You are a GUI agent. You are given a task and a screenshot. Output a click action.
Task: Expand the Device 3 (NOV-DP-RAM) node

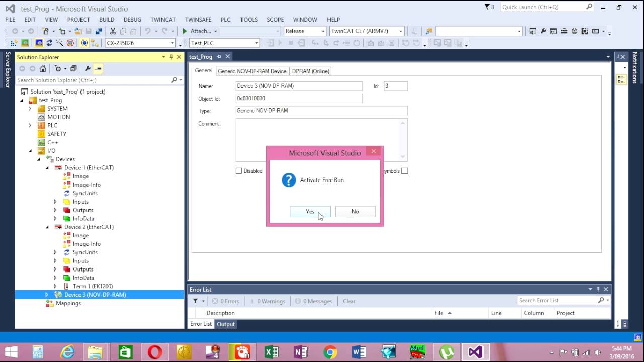[x=47, y=295]
